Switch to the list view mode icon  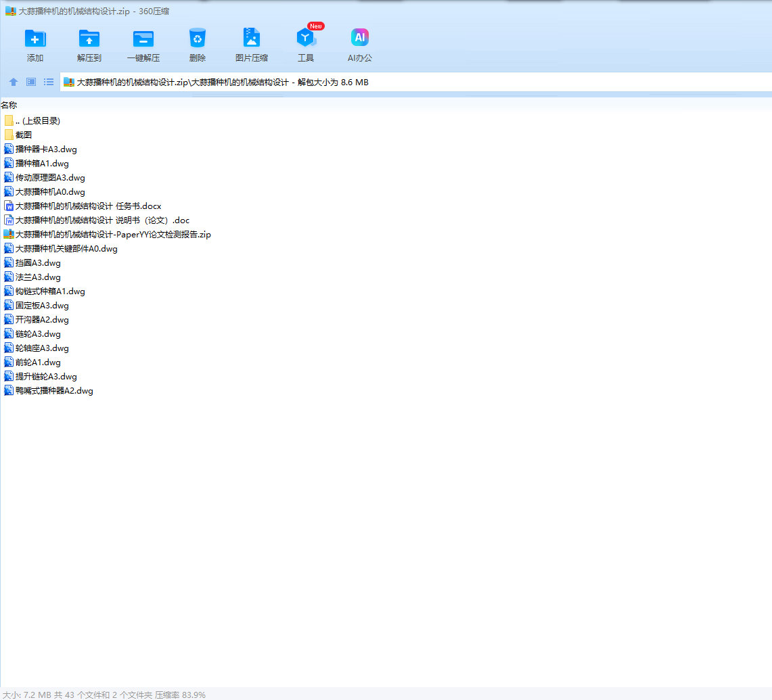coord(49,82)
